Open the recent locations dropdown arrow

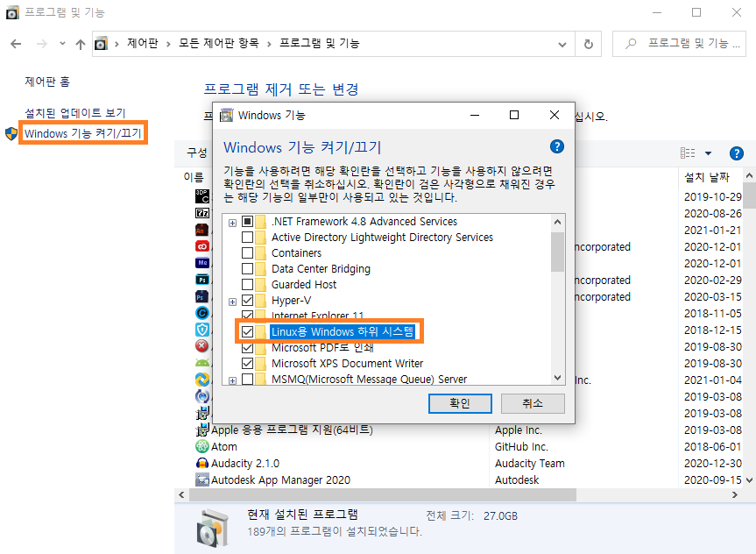pyautogui.click(x=62, y=44)
